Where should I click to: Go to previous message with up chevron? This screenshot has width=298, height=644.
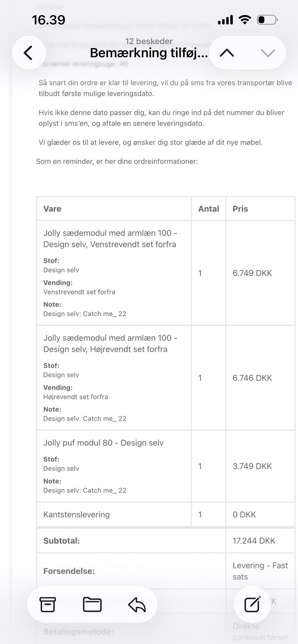pyautogui.click(x=227, y=53)
